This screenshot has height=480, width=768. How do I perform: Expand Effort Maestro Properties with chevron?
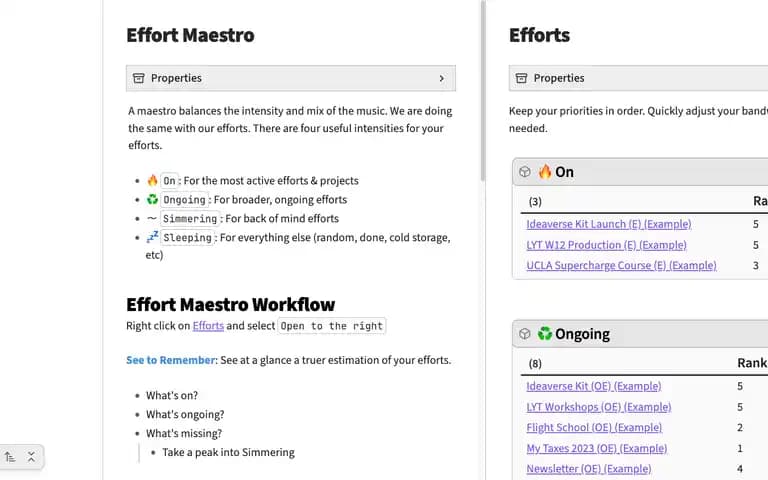coord(442,78)
